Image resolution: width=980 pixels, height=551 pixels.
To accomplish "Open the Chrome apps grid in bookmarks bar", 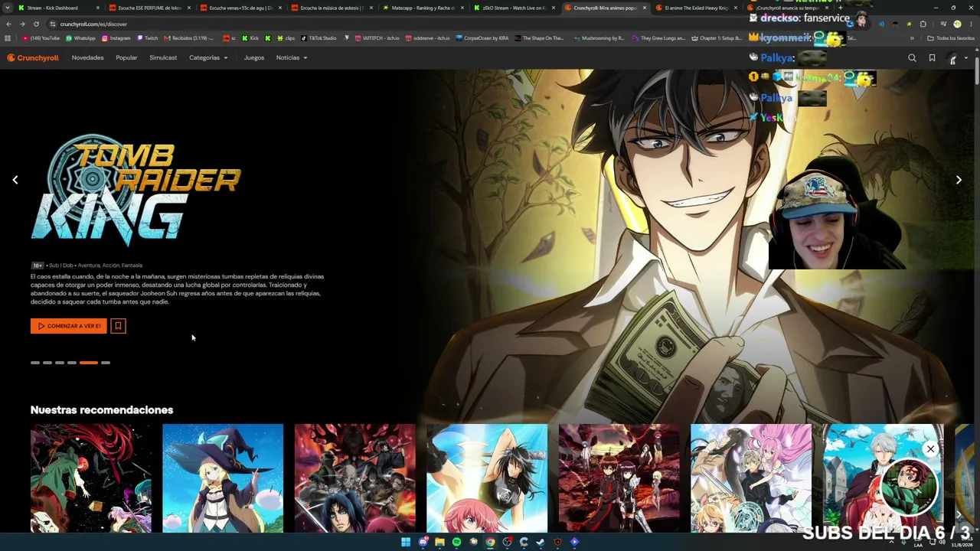I will coord(8,37).
